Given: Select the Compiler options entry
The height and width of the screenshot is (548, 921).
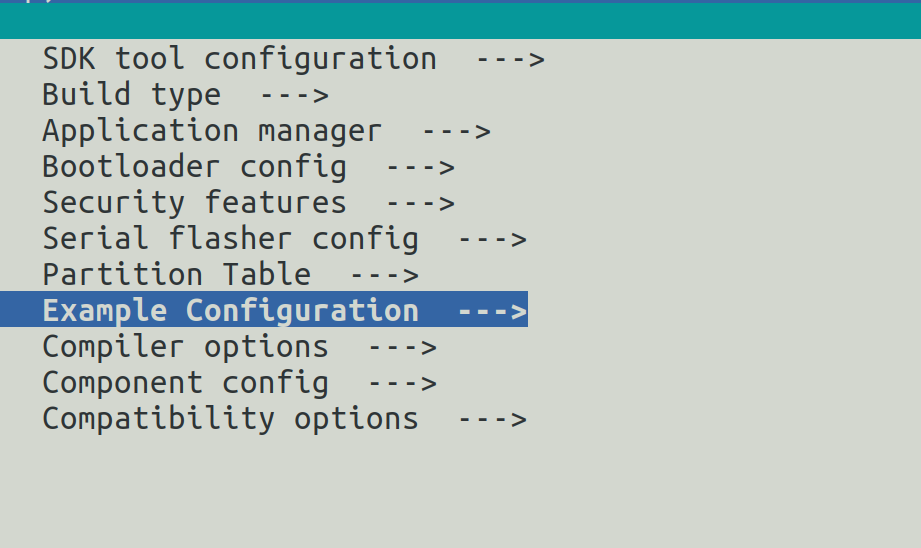Looking at the screenshot, I should 185,347.
